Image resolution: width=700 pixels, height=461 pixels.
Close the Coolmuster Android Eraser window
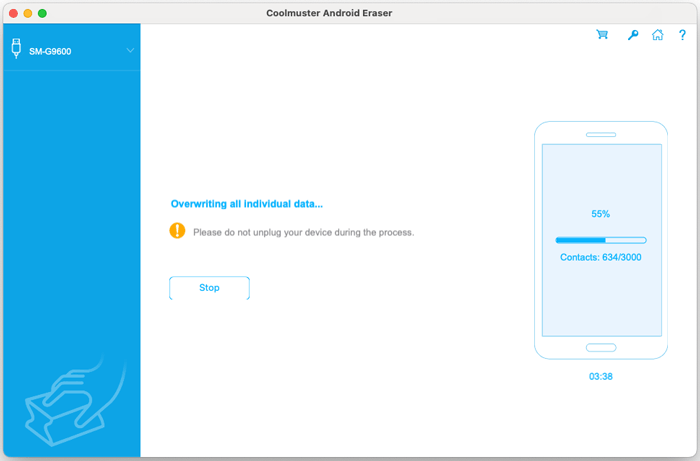(13, 13)
